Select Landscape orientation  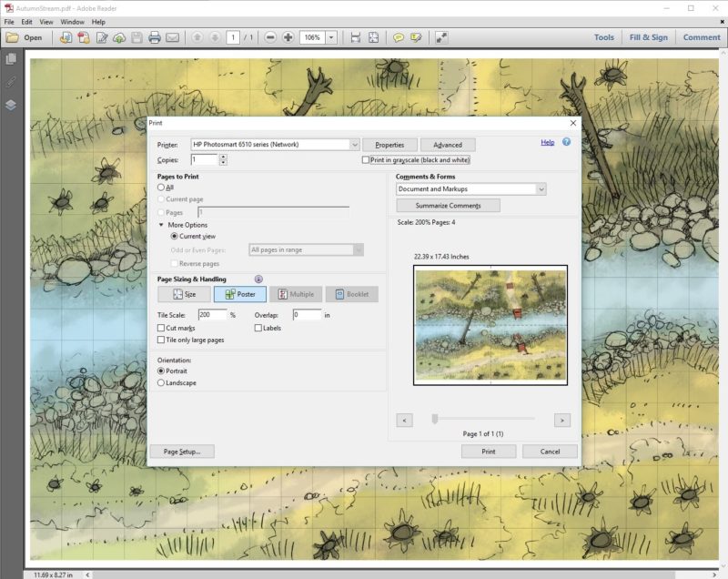coord(161,383)
